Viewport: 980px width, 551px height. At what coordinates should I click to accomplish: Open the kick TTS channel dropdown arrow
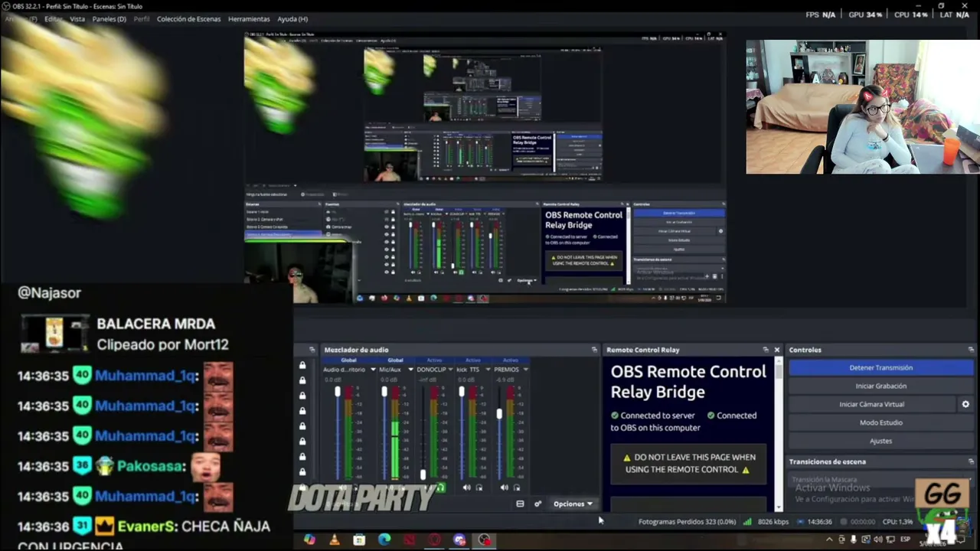[x=488, y=370]
